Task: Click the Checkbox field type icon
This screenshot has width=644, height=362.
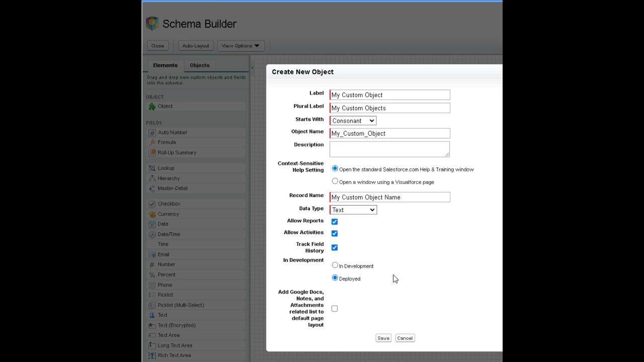Action: (x=152, y=204)
